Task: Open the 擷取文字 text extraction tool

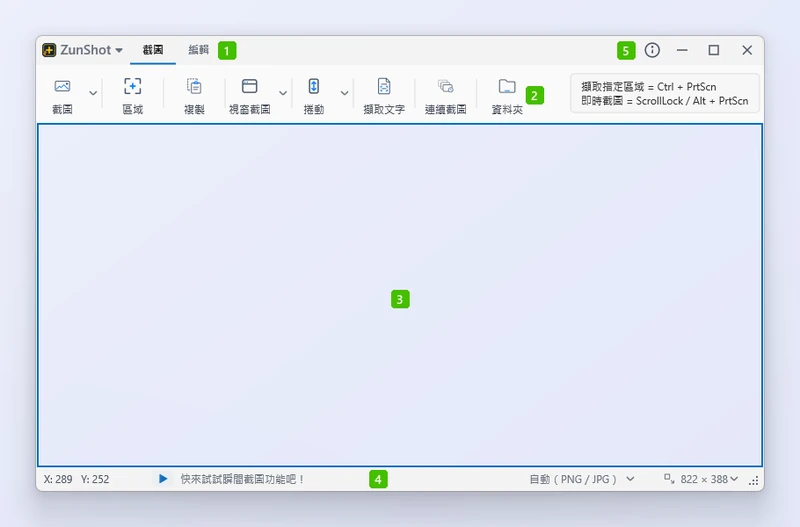Action: (x=384, y=95)
